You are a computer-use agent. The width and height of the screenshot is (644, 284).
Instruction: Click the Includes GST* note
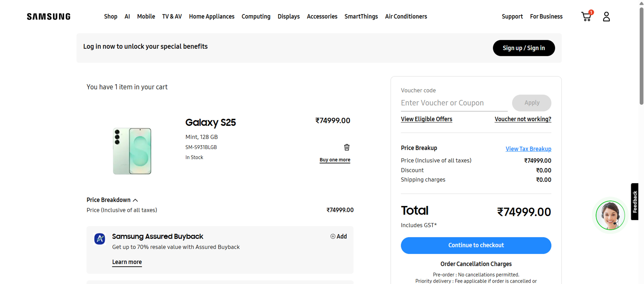(418, 225)
